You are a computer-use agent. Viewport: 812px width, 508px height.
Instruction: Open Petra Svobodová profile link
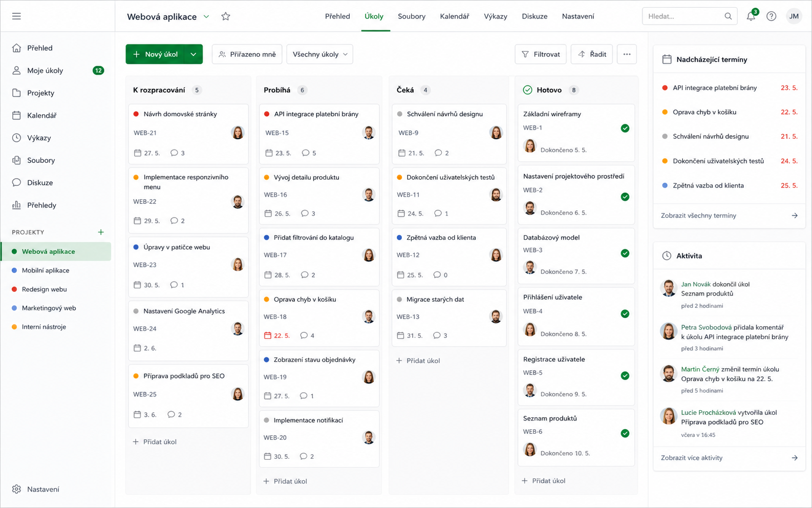[x=706, y=327]
